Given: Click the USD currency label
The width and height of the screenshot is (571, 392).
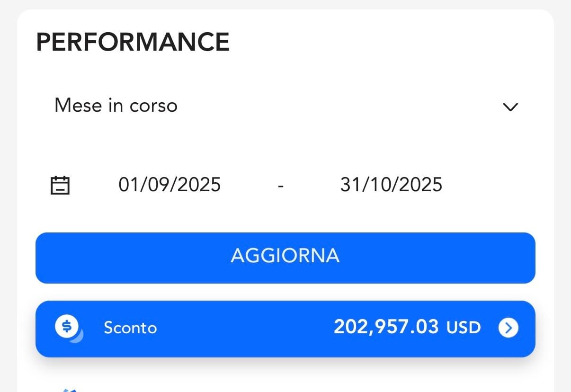Looking at the screenshot, I should pos(464,328).
